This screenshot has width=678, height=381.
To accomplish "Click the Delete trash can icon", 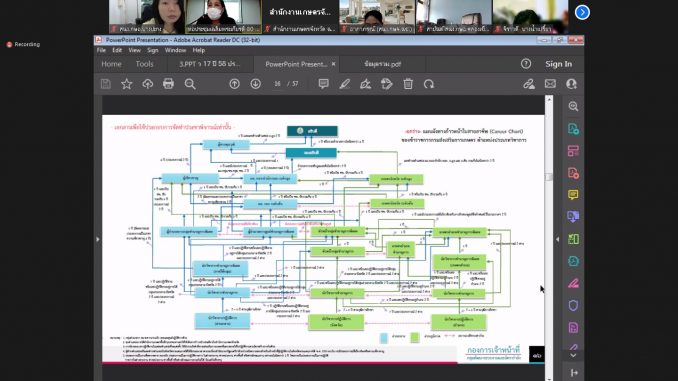I will click(408, 84).
